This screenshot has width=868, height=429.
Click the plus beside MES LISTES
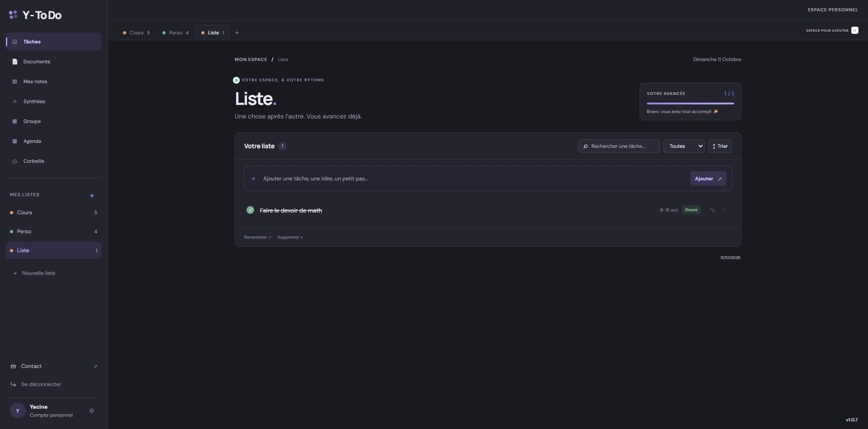[92, 195]
